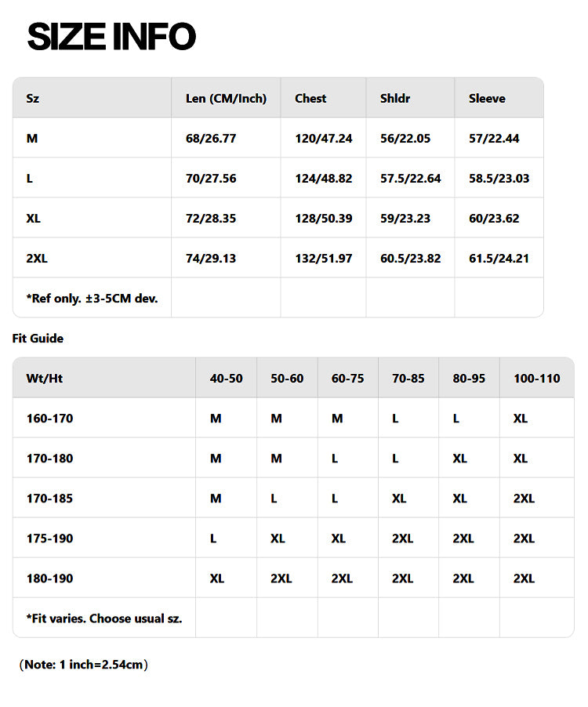Click the Fit varies. Choose usual sz. note
Screen dimensions: 588x707
(103, 618)
